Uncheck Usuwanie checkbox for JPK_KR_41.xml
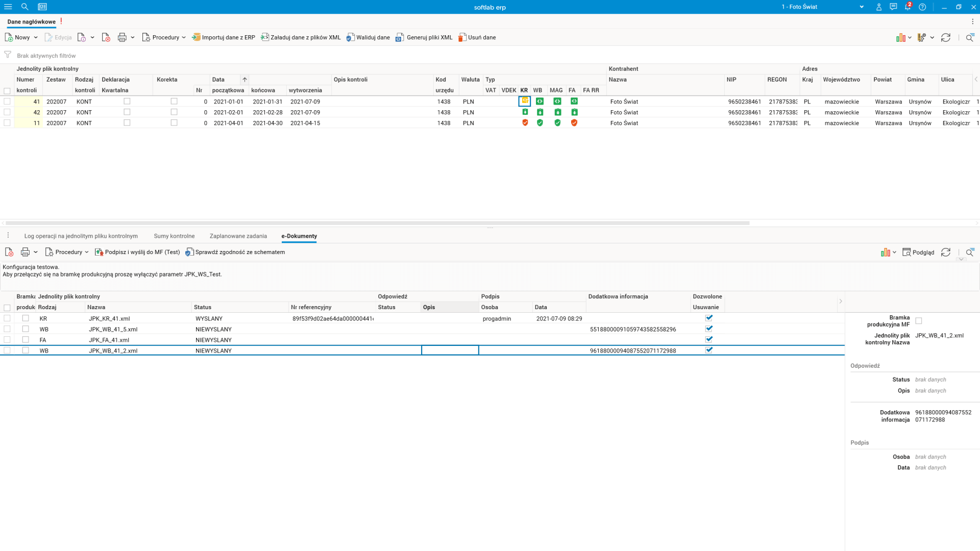The width and height of the screenshot is (980, 551). (x=709, y=318)
